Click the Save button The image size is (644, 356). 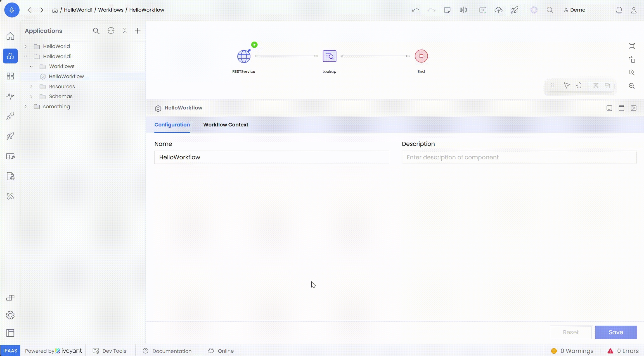(x=616, y=332)
